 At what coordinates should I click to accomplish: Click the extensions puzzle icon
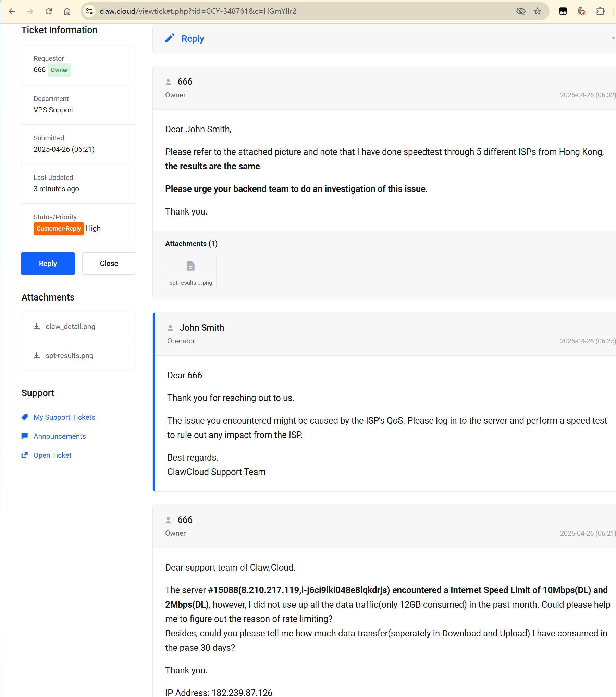[601, 11]
